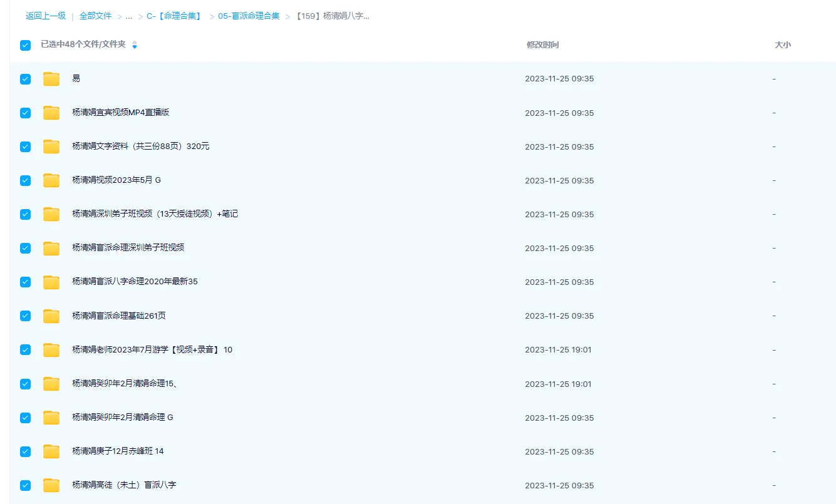Click folder icon of 杨清娟庚子12月赤峰班 14

tap(51, 451)
